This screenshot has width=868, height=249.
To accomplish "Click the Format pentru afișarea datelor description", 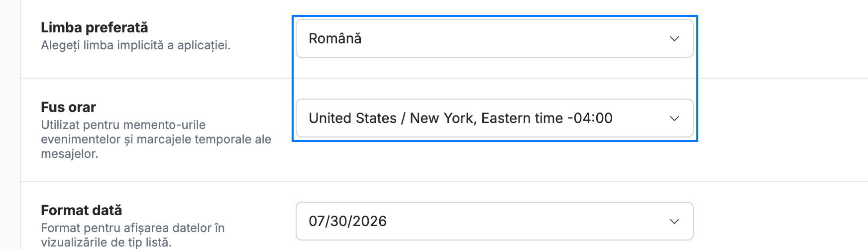I will click(133, 228).
